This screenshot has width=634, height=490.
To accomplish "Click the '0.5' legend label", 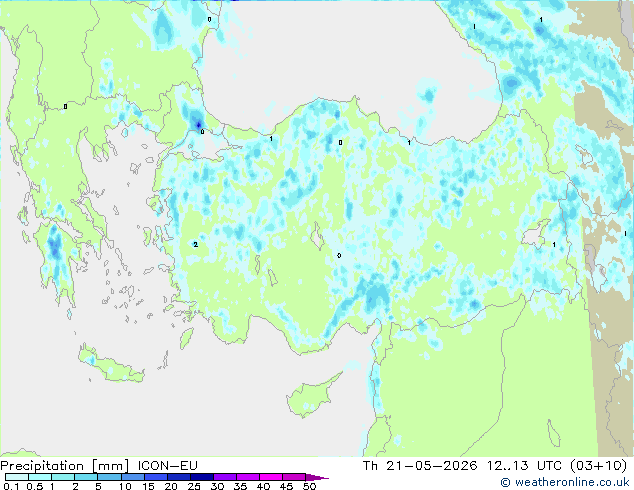I will coord(35,486).
